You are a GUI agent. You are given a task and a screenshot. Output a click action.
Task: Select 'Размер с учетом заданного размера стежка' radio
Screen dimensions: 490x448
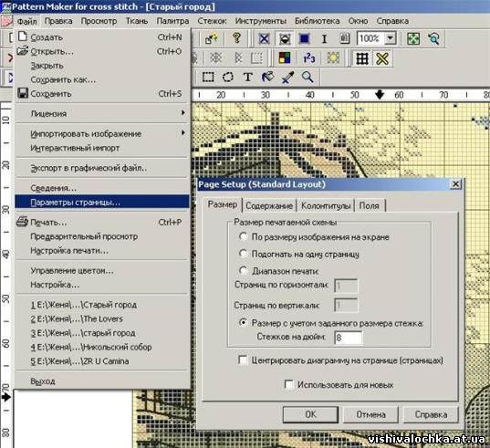[x=244, y=322]
